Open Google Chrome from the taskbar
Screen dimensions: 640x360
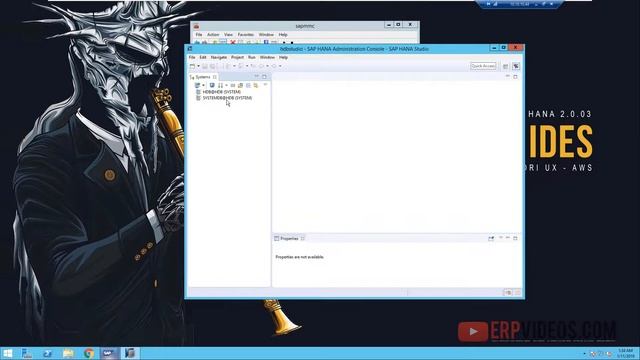pyautogui.click(x=89, y=353)
